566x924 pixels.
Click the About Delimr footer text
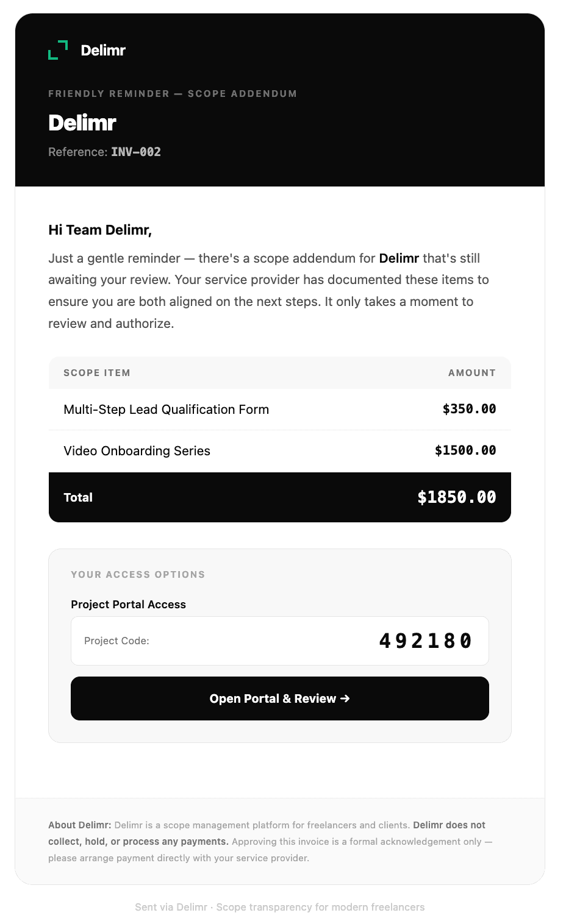coord(270,842)
